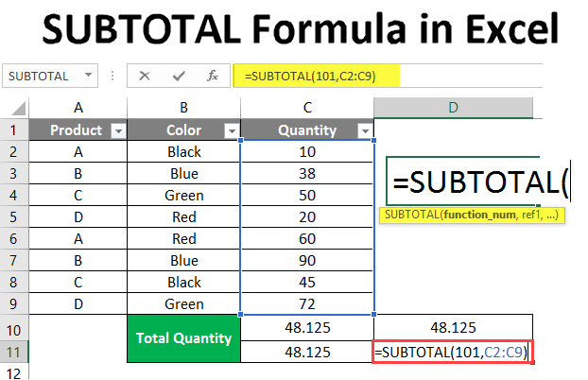Select row 11 header
Viewport: 588px width, 380px height.
14,352
